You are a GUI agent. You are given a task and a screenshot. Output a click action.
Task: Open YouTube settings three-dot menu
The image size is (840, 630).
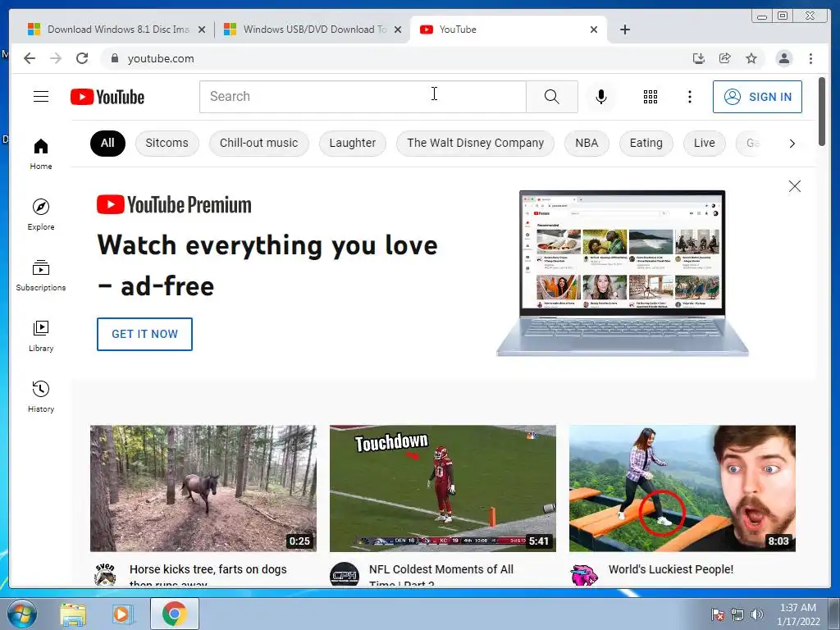(x=689, y=97)
